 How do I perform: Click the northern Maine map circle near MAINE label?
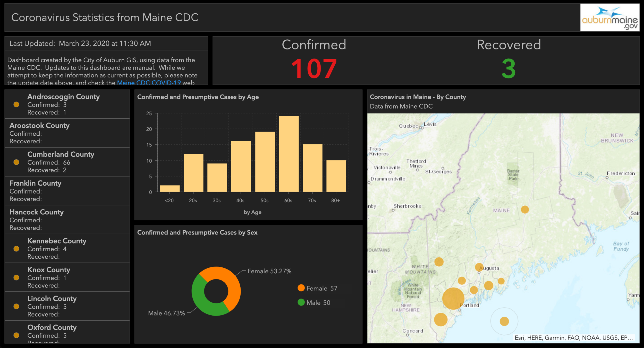pos(525,210)
